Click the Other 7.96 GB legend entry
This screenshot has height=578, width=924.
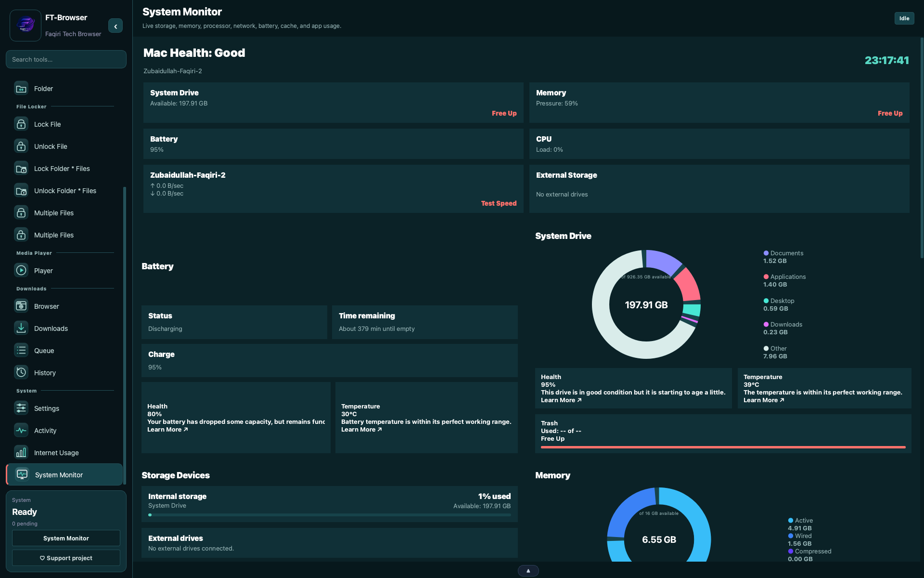[x=775, y=353]
